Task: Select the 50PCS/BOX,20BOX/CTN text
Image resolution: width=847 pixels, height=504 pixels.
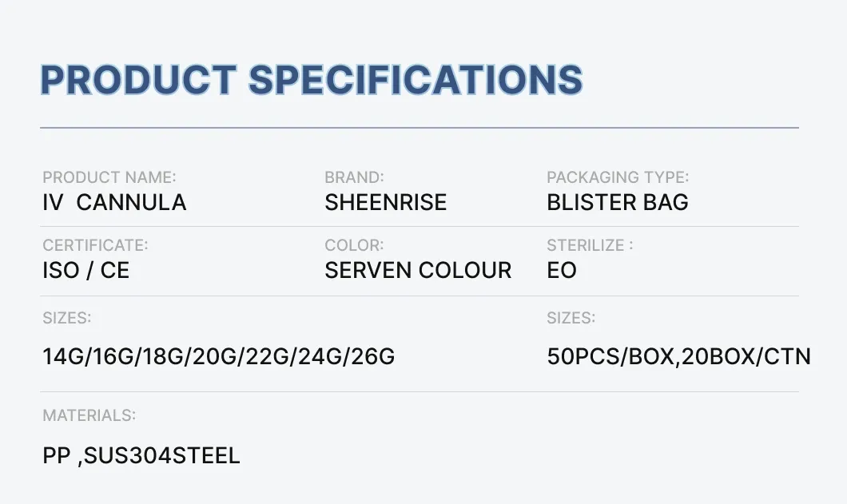Action: [x=678, y=356]
